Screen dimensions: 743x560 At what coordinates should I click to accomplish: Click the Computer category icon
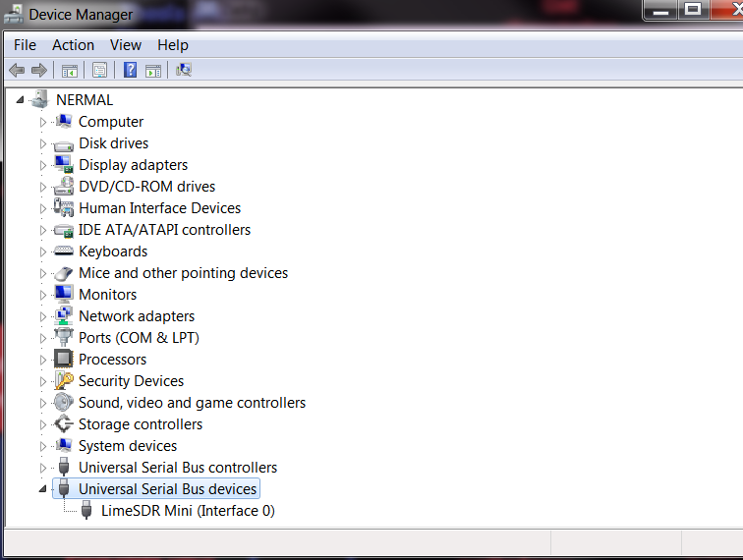(64, 121)
